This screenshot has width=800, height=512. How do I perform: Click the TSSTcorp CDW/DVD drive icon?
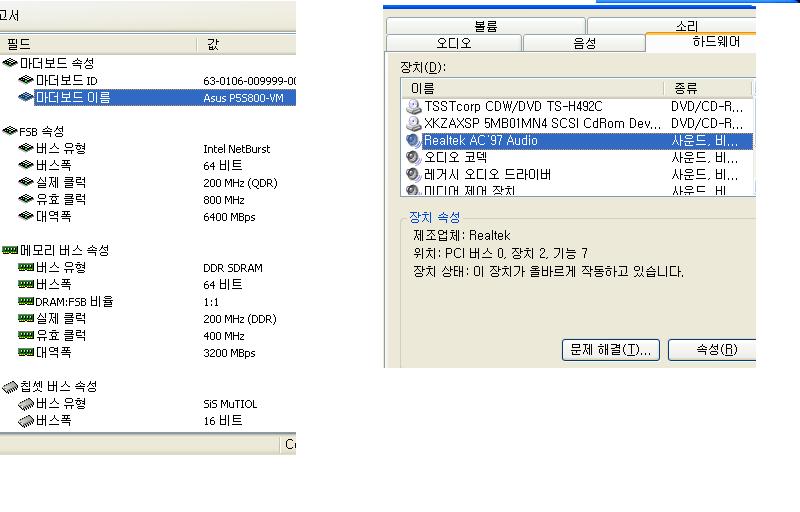tap(413, 106)
